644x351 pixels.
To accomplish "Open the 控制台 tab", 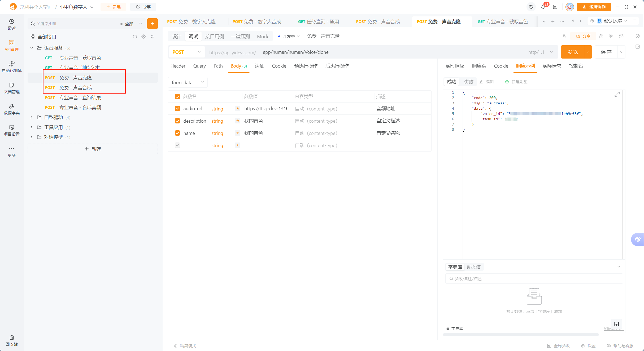I will click(x=576, y=66).
